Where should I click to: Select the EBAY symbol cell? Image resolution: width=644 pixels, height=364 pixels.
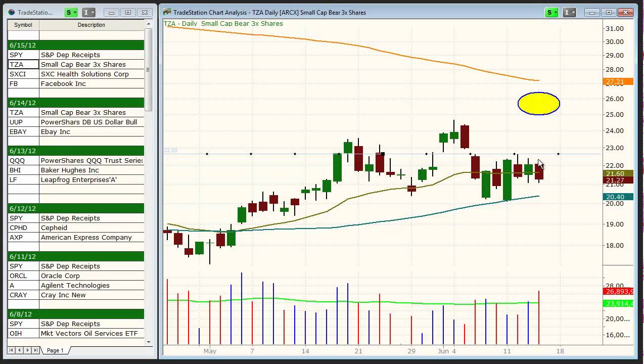click(23, 131)
